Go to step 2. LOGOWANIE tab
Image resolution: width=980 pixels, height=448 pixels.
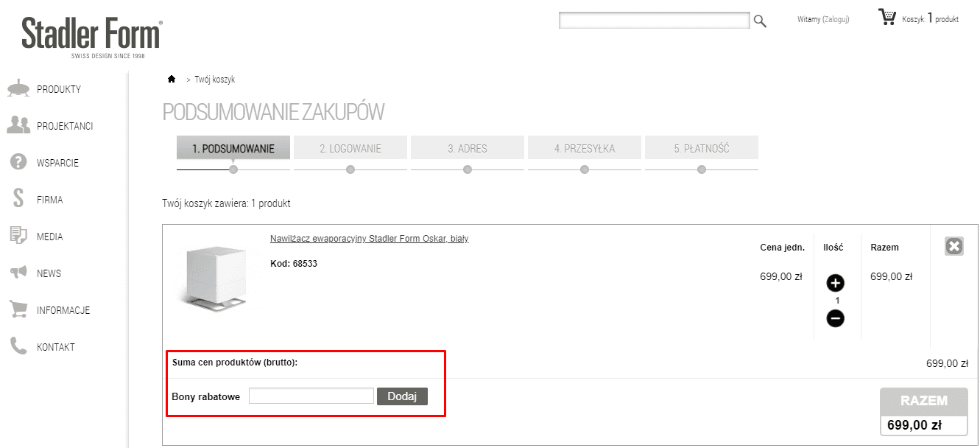350,148
